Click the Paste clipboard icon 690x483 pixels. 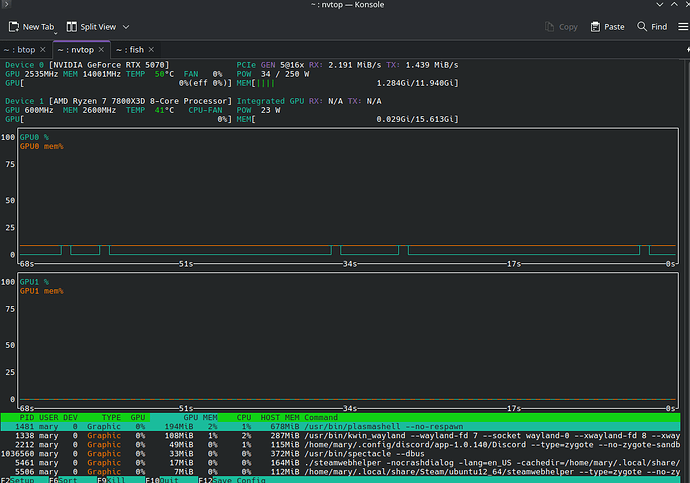[595, 27]
